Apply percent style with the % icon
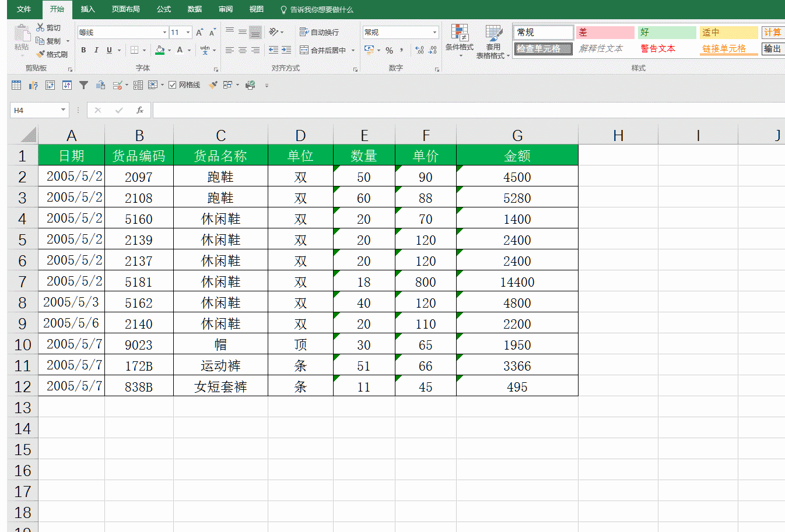 388,51
